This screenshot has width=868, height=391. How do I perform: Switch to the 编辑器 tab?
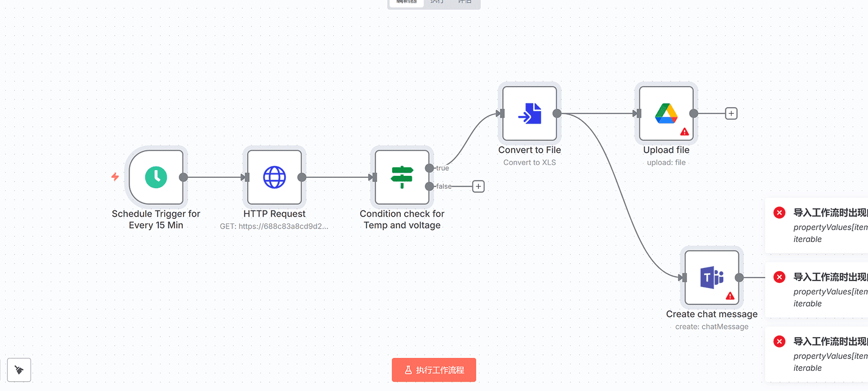coord(406,2)
